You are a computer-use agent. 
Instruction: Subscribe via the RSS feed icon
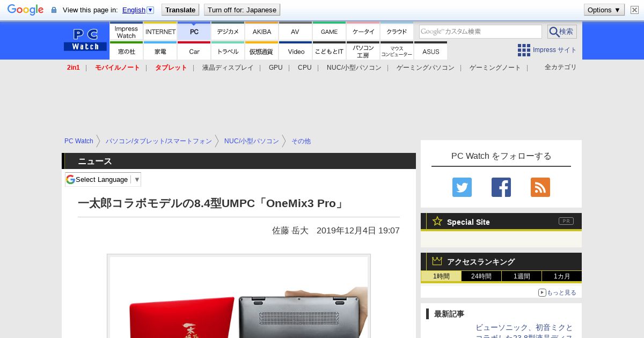click(x=540, y=187)
